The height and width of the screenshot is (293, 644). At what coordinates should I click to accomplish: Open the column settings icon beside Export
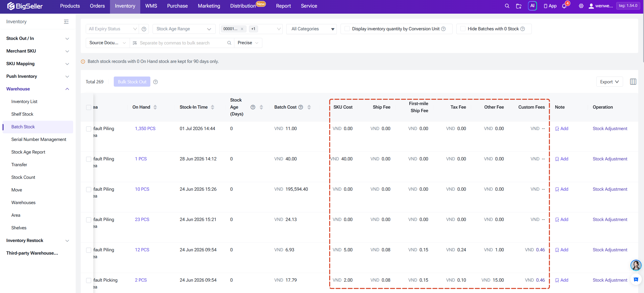(633, 82)
